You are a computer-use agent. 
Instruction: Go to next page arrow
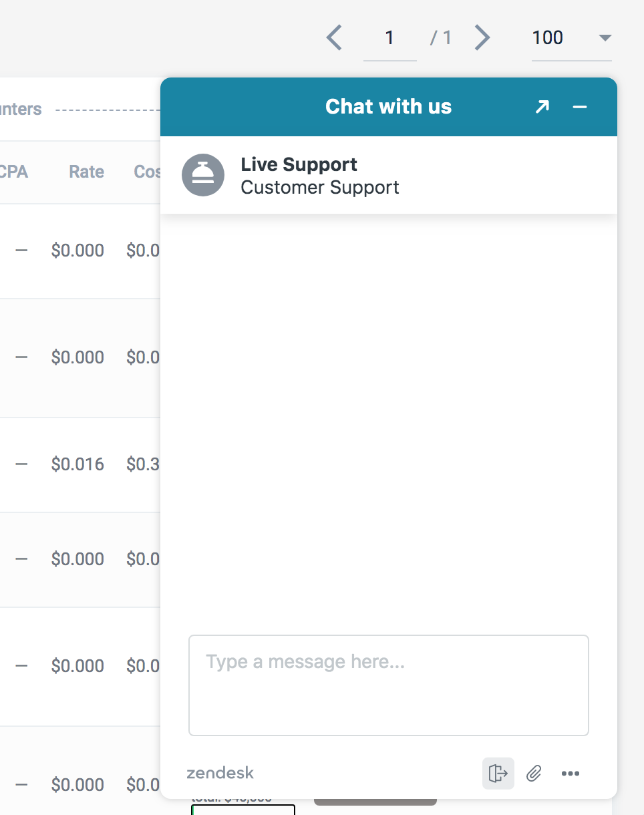click(x=482, y=37)
